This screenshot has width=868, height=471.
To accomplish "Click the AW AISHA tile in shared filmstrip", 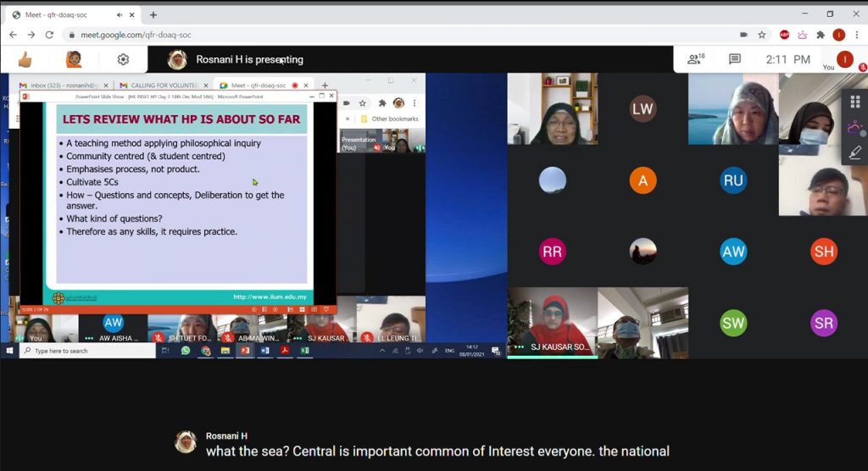I will (x=113, y=328).
